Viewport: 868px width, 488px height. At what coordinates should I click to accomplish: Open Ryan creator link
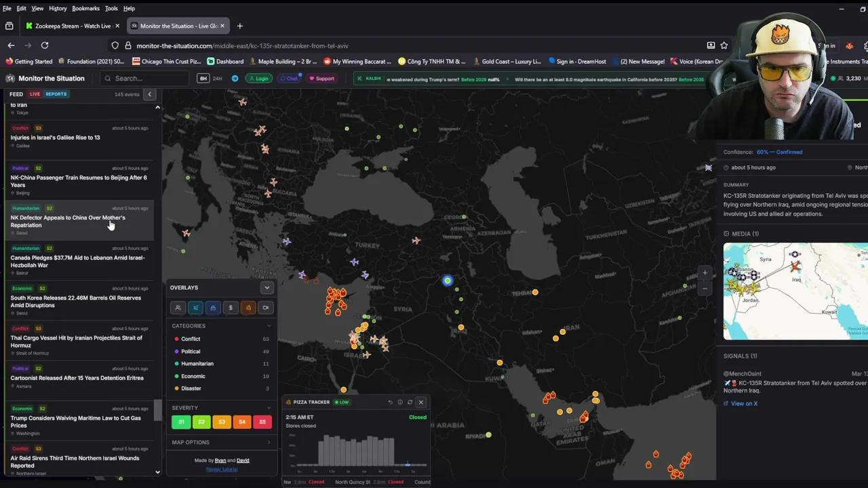[220, 460]
